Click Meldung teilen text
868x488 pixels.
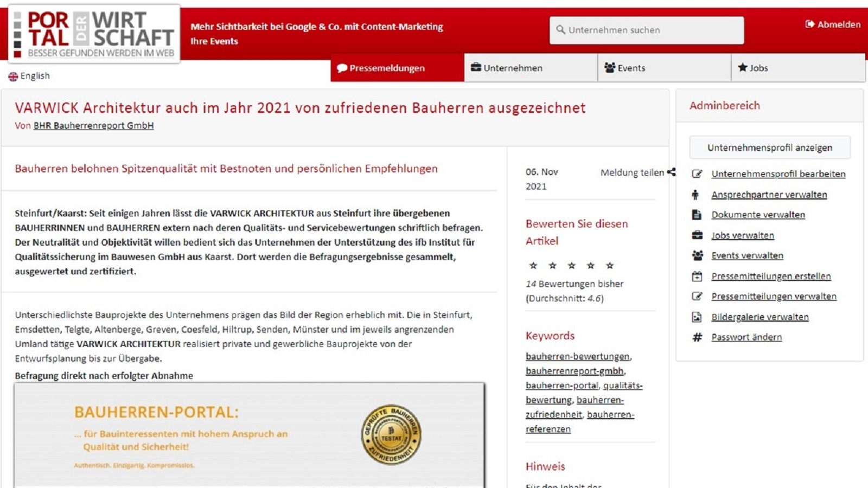tap(632, 172)
